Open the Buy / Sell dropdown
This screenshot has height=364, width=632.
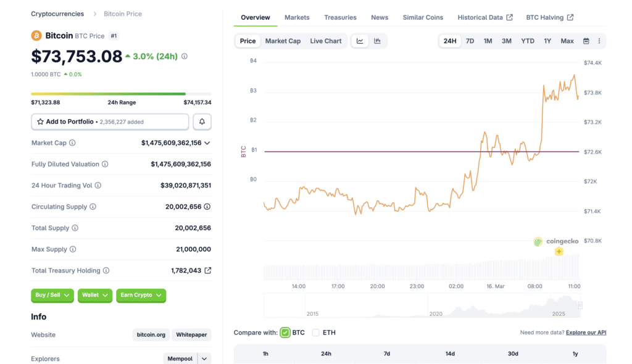point(52,296)
